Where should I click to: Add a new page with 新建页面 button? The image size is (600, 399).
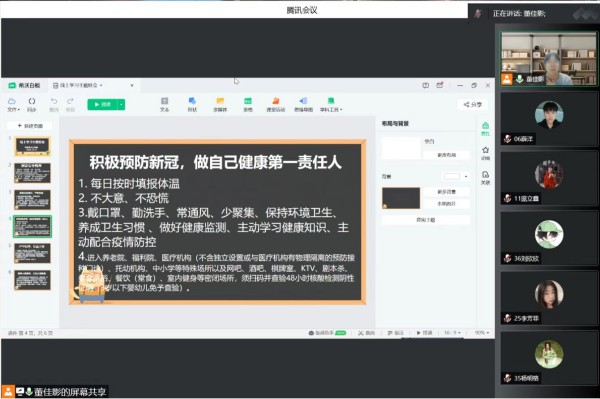[x=30, y=126]
